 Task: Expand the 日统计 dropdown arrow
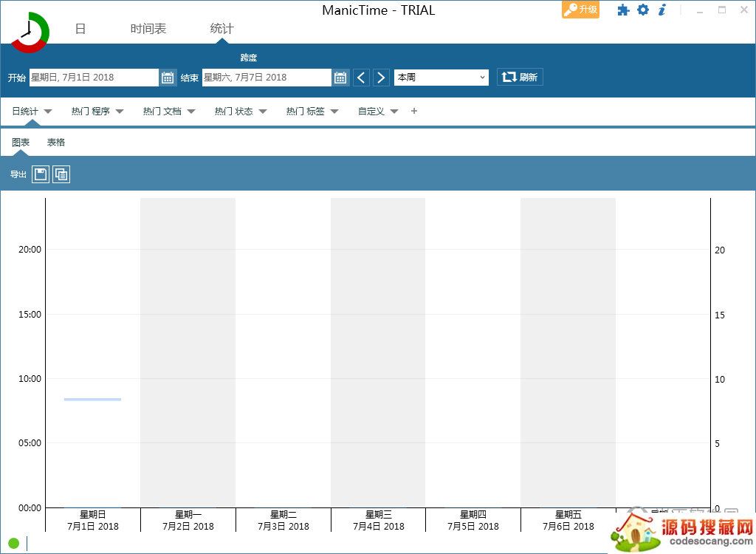48,112
